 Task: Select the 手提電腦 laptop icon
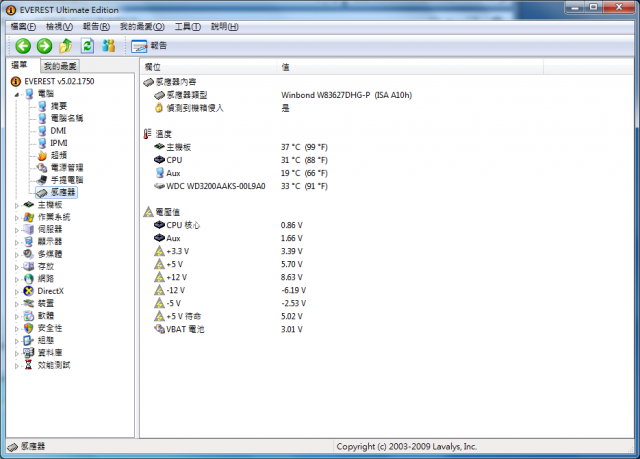(42, 180)
